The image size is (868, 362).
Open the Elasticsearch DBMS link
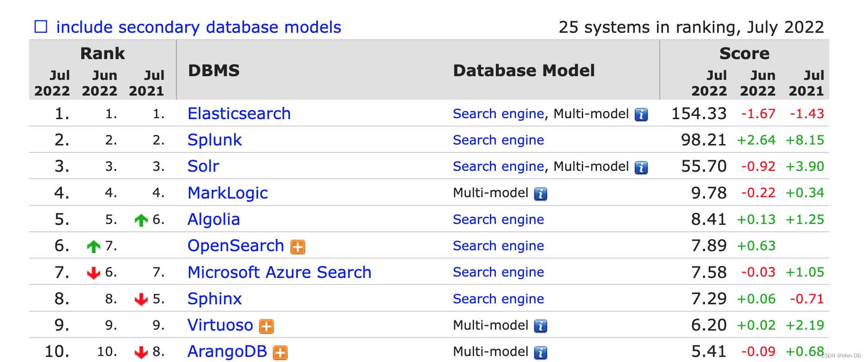239,114
